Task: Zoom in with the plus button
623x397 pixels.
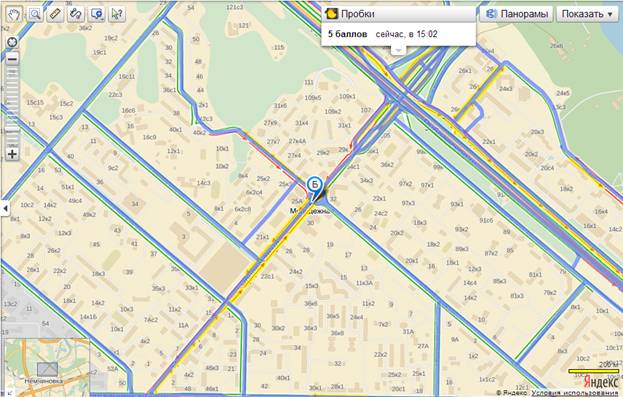Action: point(12,154)
